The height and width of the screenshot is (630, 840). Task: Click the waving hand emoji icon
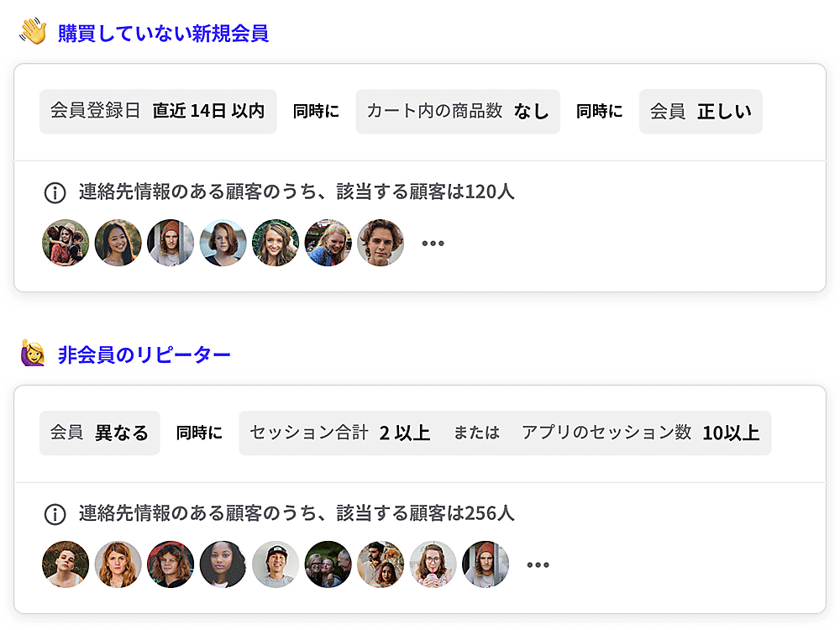(33, 33)
